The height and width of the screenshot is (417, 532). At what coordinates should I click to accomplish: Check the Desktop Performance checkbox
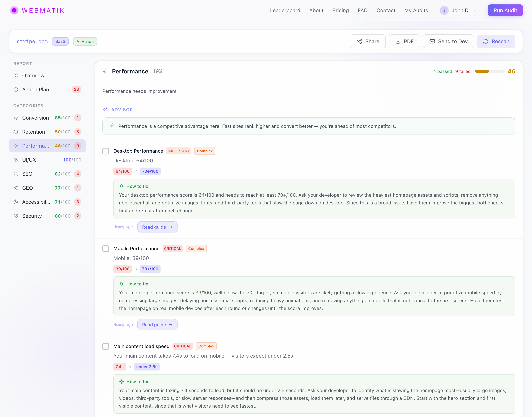pos(106,151)
